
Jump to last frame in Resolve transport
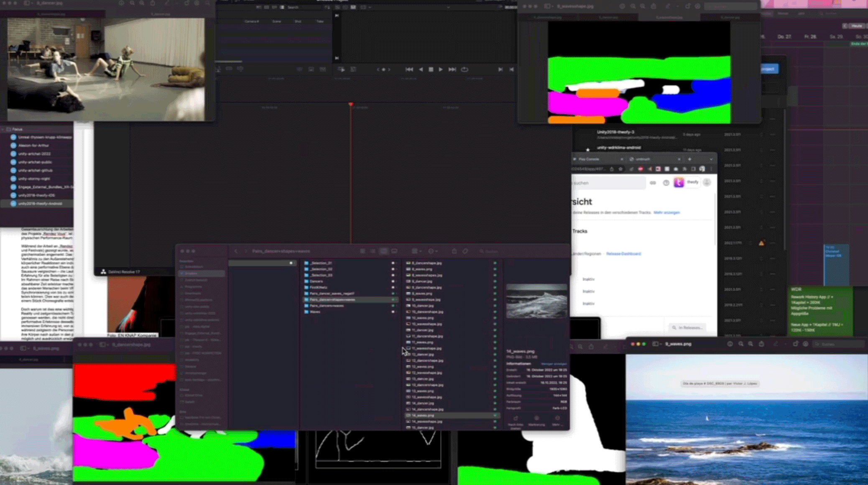pos(452,69)
